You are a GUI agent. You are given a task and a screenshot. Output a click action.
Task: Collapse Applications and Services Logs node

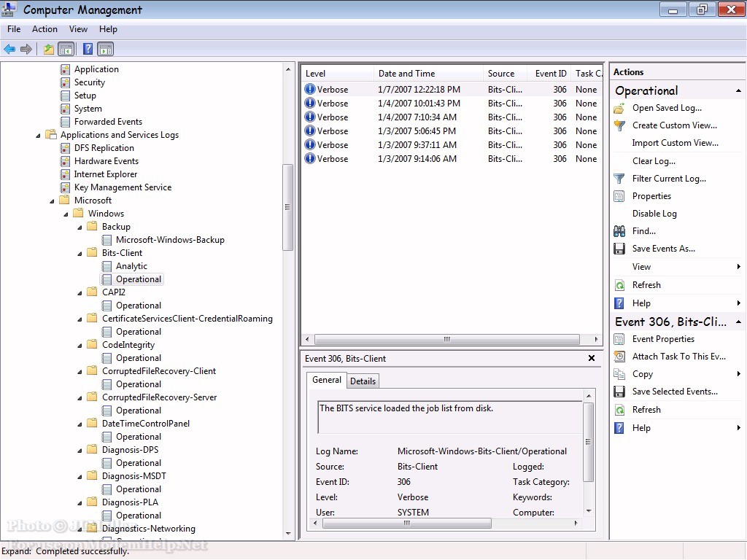(x=38, y=136)
